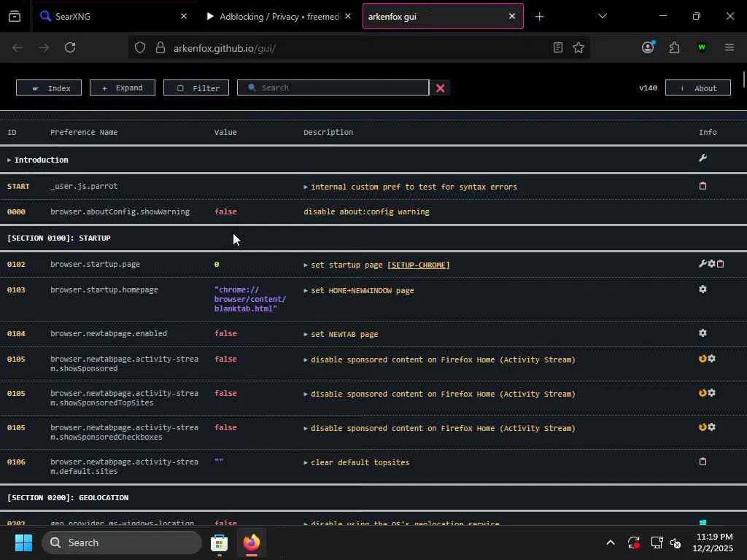Click the gear icon in the showSponsoredTopSites row

pos(711,393)
